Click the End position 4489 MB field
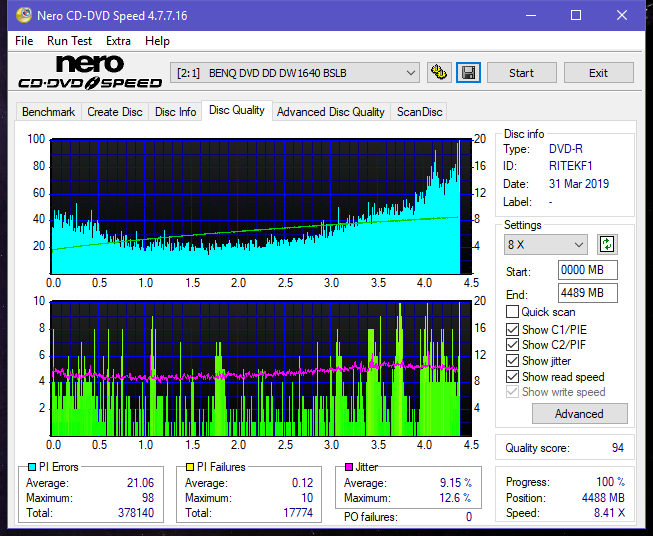Viewport: 653px width, 536px height. pyautogui.click(x=588, y=293)
